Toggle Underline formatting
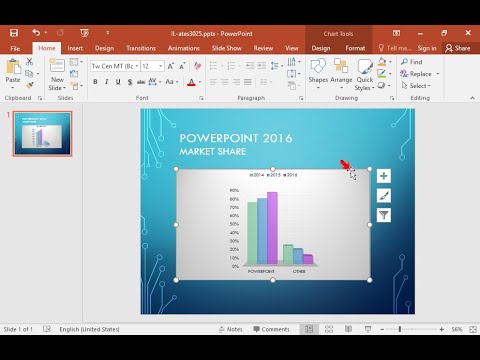 (x=118, y=82)
